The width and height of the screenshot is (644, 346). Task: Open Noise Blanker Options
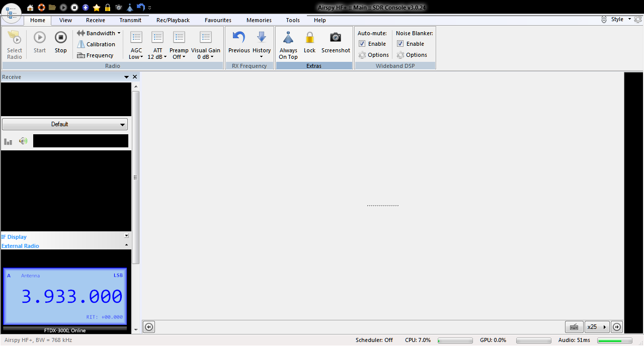tap(412, 55)
